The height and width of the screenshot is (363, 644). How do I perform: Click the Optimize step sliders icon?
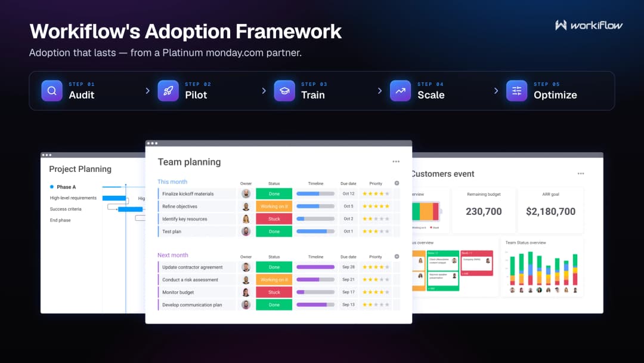tap(516, 90)
